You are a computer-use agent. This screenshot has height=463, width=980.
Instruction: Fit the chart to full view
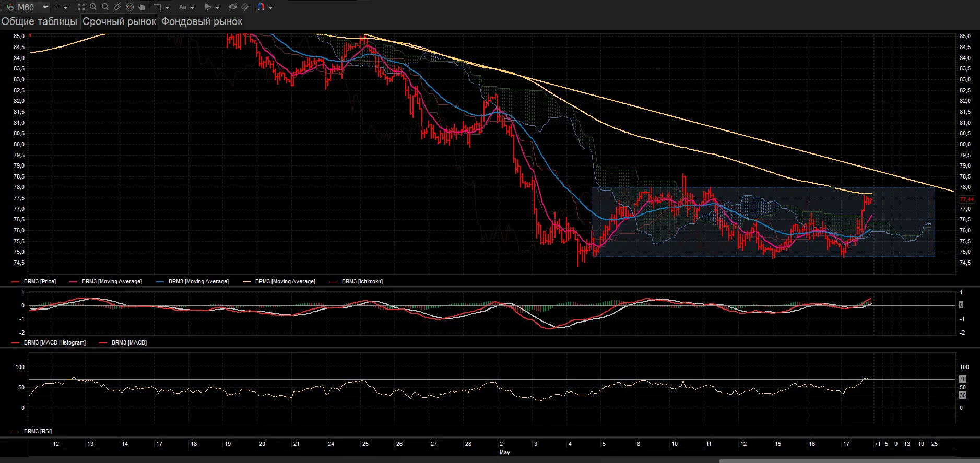coord(81,7)
